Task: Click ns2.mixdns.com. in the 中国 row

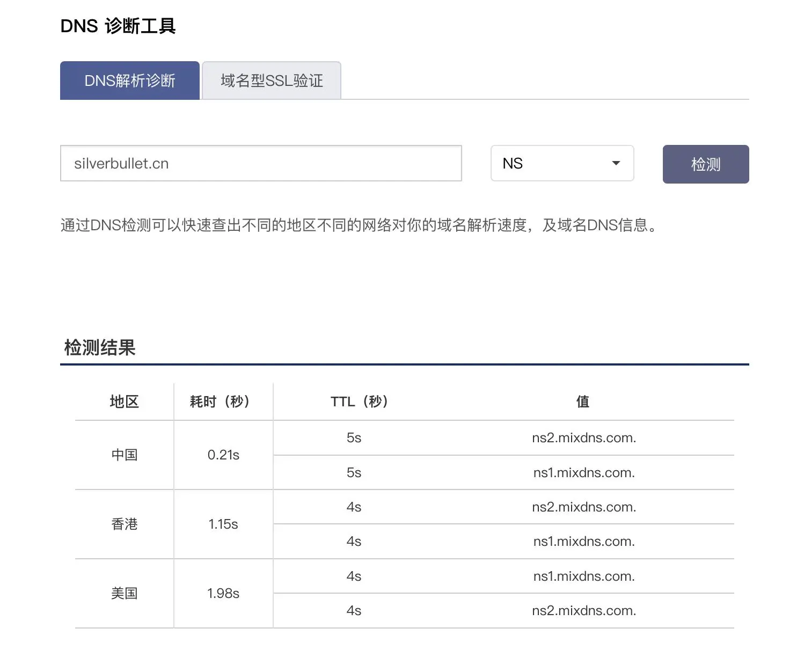Action: 583,437
